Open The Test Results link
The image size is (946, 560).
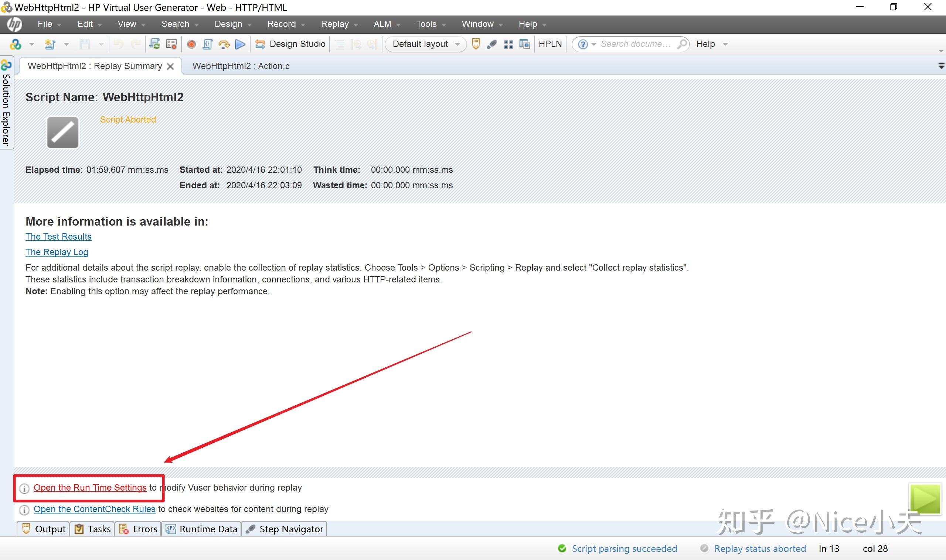coord(58,237)
